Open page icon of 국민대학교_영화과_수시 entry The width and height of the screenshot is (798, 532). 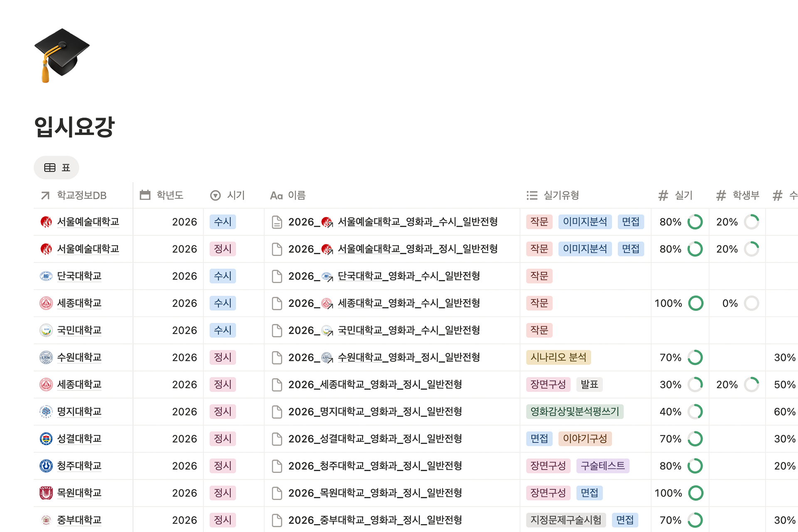277,330
